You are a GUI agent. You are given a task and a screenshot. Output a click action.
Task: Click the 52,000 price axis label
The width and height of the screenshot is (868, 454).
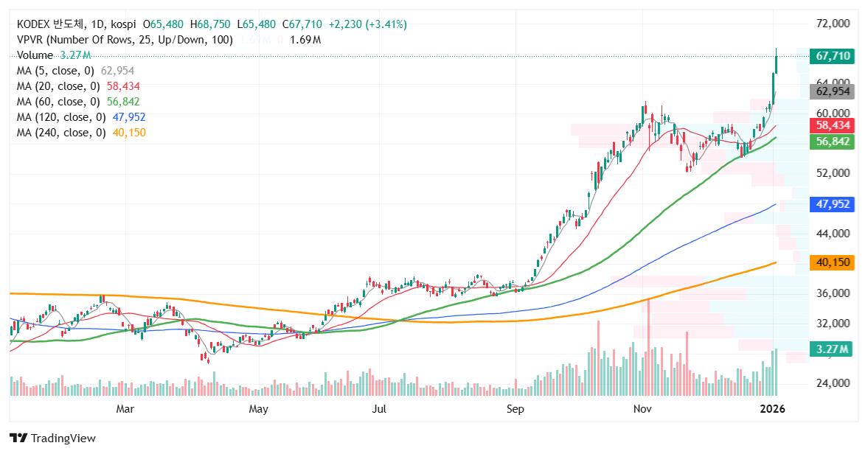coord(833,173)
